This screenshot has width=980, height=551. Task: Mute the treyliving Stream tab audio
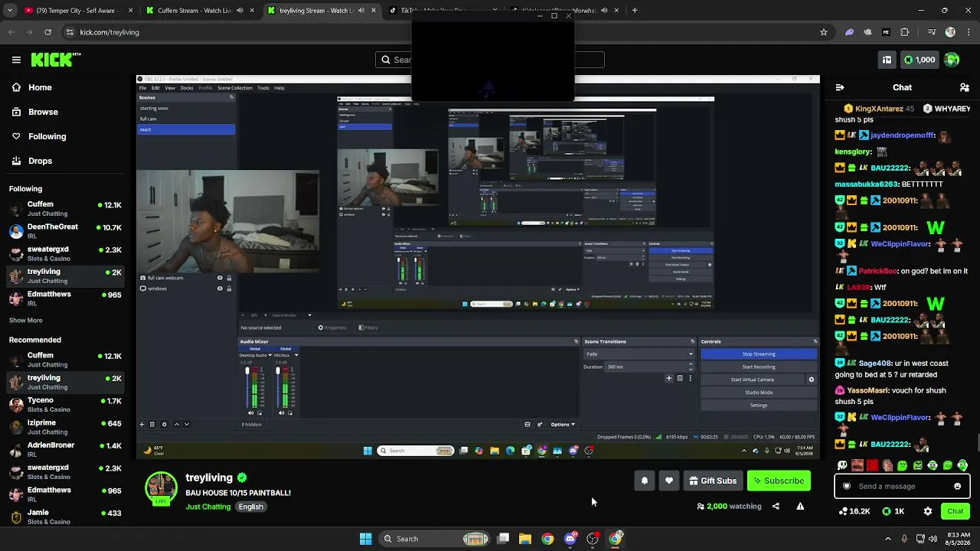pyautogui.click(x=361, y=11)
